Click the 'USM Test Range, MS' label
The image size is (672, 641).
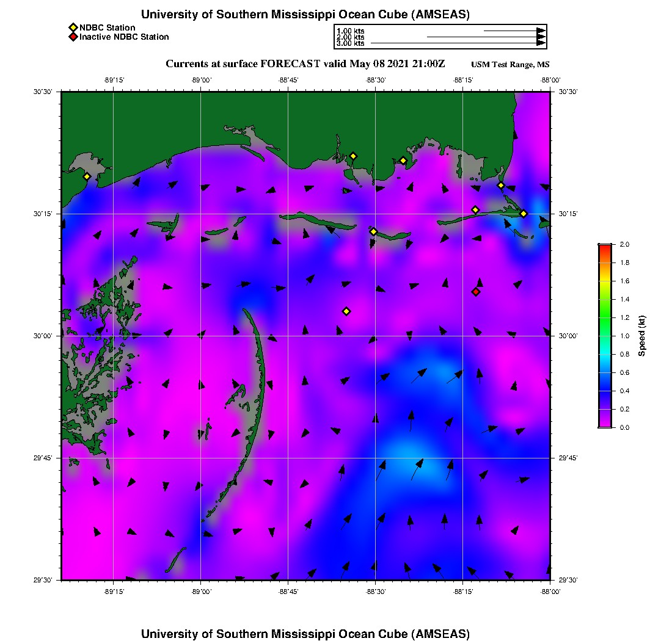point(511,65)
